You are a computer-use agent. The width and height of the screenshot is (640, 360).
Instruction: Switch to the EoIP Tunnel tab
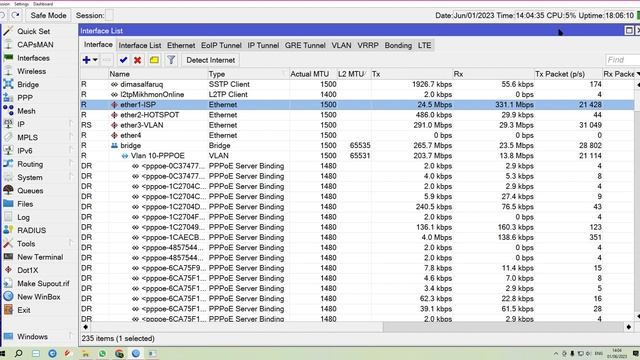click(221, 45)
